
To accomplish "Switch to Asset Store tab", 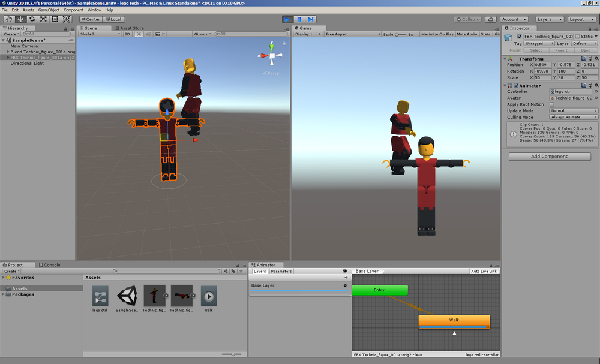I will 130,28.
